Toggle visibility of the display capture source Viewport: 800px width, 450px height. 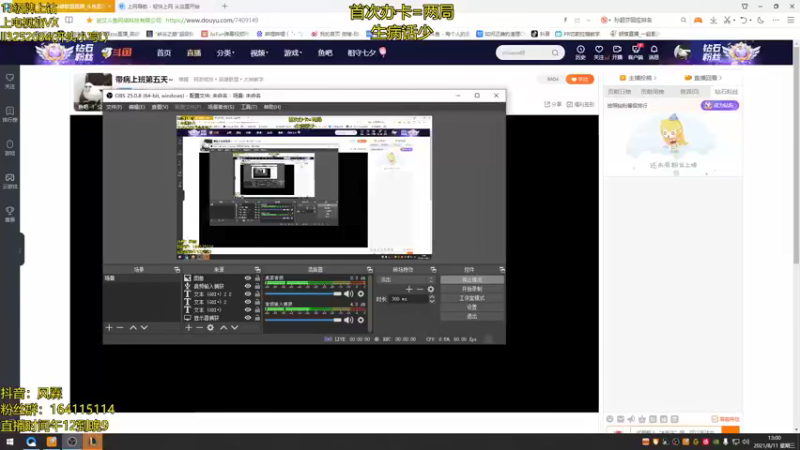(248, 317)
